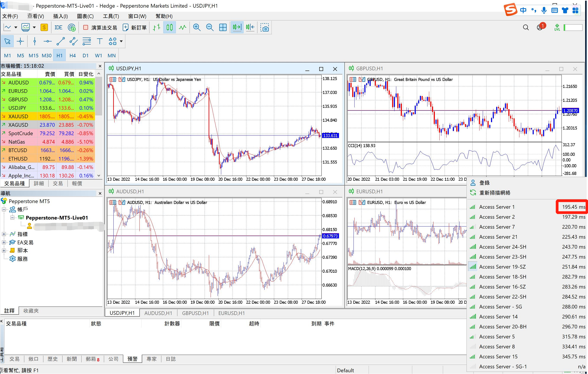Select candlestick chart display icon
The height and width of the screenshot is (374, 588).
point(170,27)
